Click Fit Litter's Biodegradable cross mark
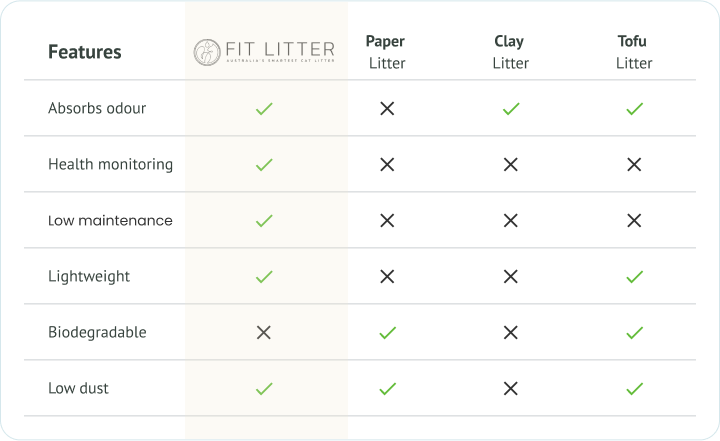This screenshot has height=441, width=720. [264, 332]
